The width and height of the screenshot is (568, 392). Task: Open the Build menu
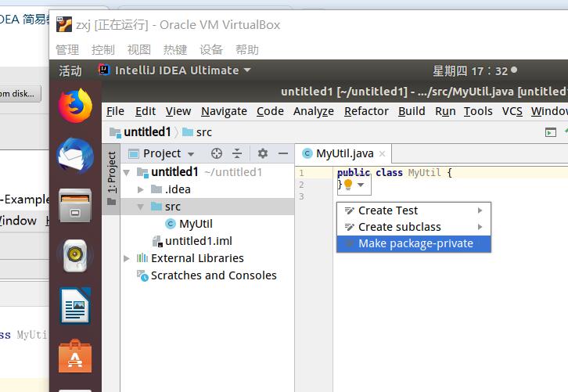412,111
